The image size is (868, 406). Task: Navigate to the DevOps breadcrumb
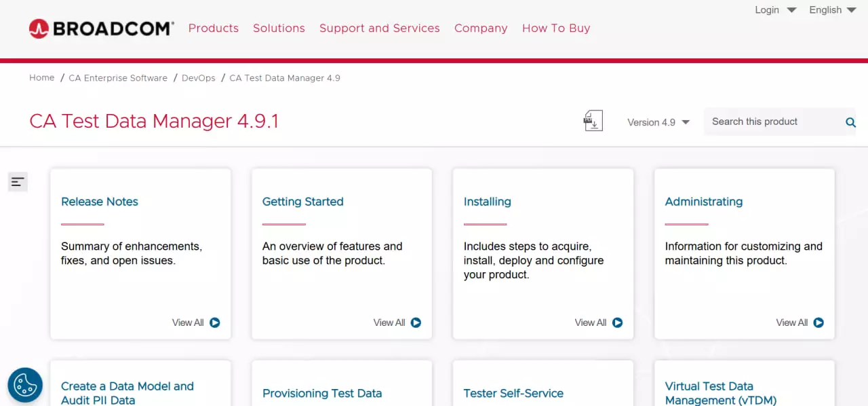(198, 77)
